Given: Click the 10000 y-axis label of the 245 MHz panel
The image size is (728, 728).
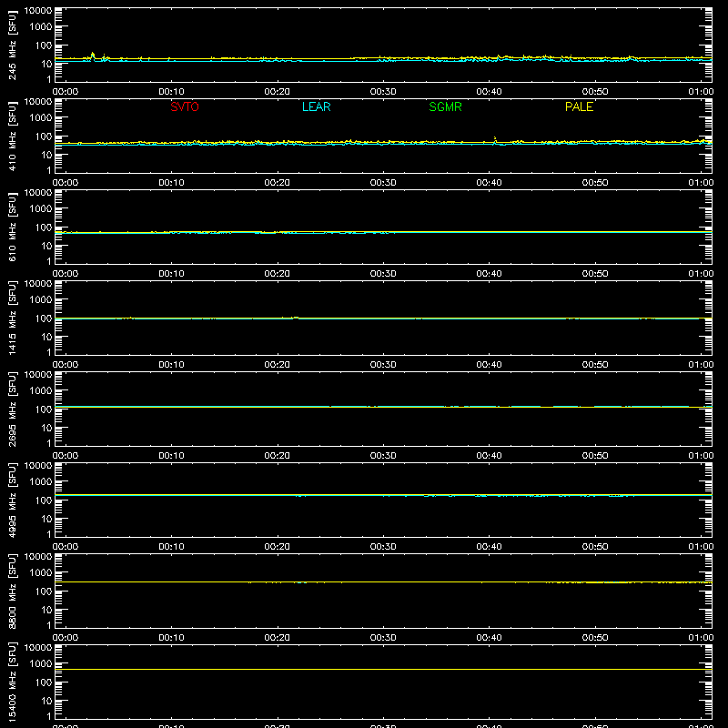Looking at the screenshot, I should (x=38, y=11).
